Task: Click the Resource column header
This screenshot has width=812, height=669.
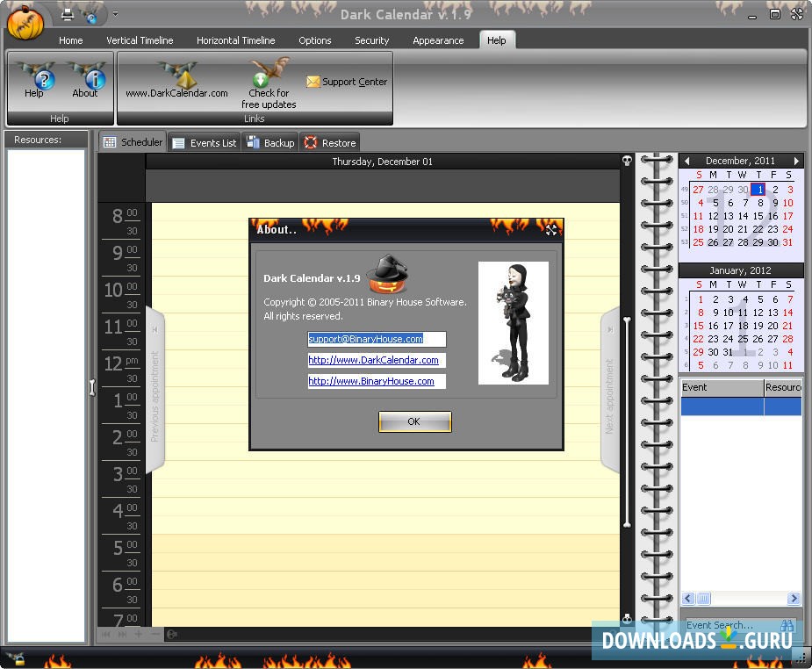Action: (783, 387)
